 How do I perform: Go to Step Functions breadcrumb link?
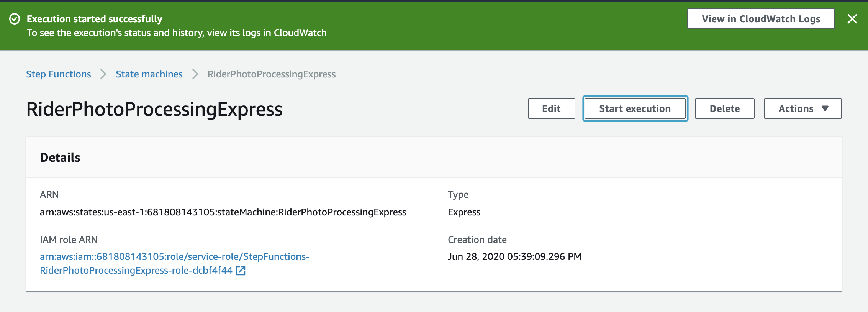tap(59, 74)
